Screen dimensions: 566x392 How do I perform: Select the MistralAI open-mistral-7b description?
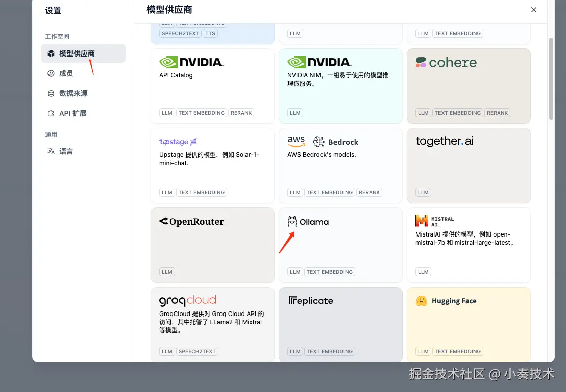click(465, 239)
